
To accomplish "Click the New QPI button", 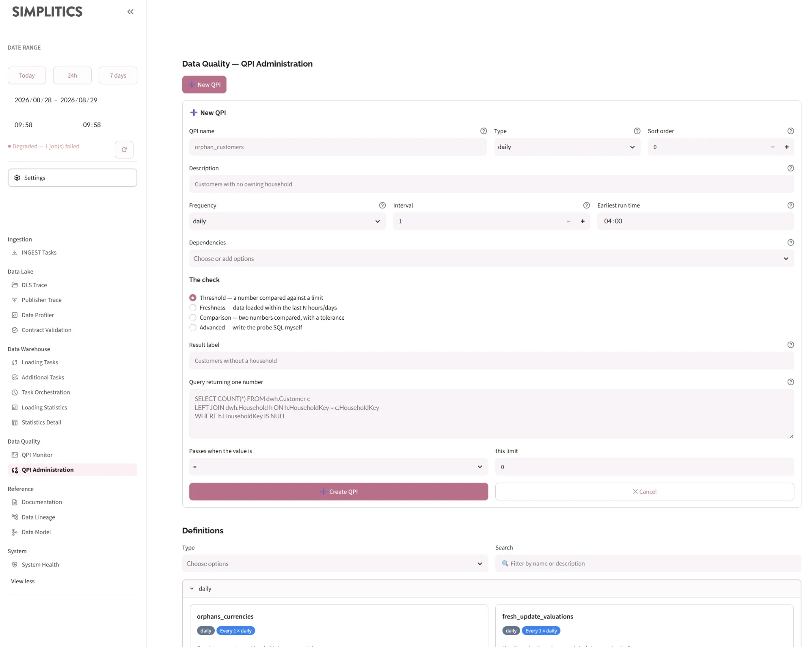I will (204, 84).
